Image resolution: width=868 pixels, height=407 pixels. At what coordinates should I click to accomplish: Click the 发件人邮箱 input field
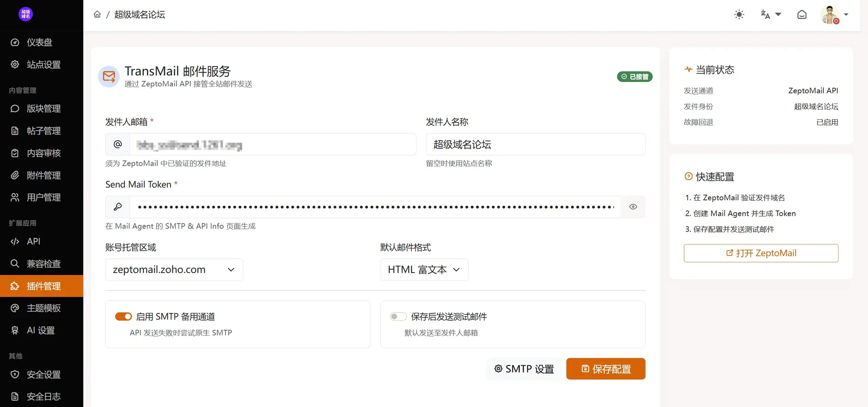273,144
